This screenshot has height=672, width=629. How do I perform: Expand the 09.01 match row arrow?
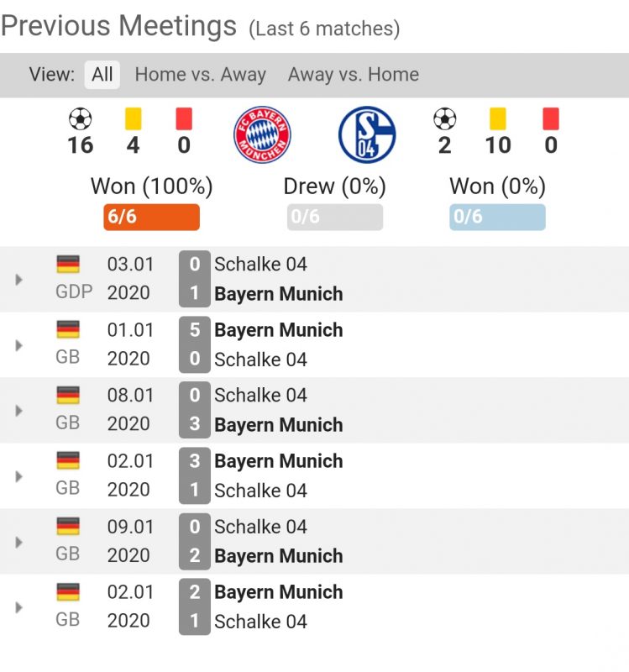(19, 542)
